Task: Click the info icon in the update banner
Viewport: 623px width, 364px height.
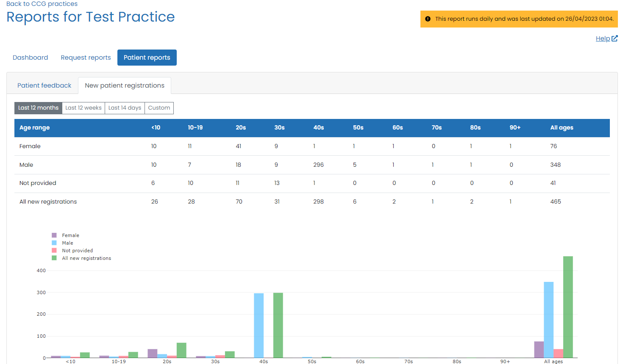Action: [428, 19]
